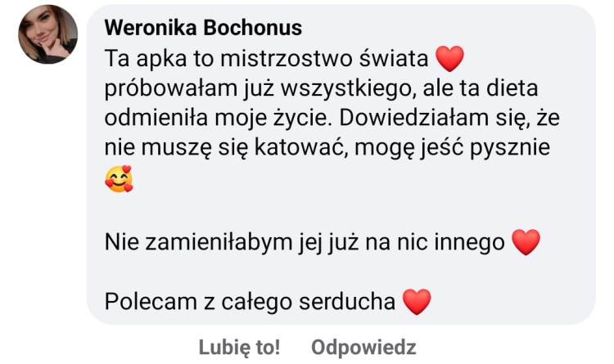Click the red heart after "serducha"
Image resolution: width=614 pixels, height=364 pixels.
tap(417, 302)
